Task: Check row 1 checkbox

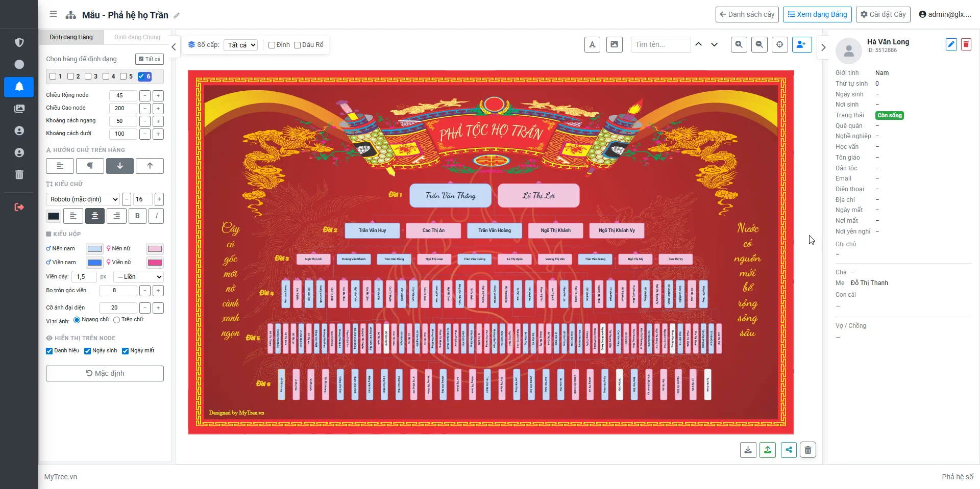Action: tap(53, 76)
